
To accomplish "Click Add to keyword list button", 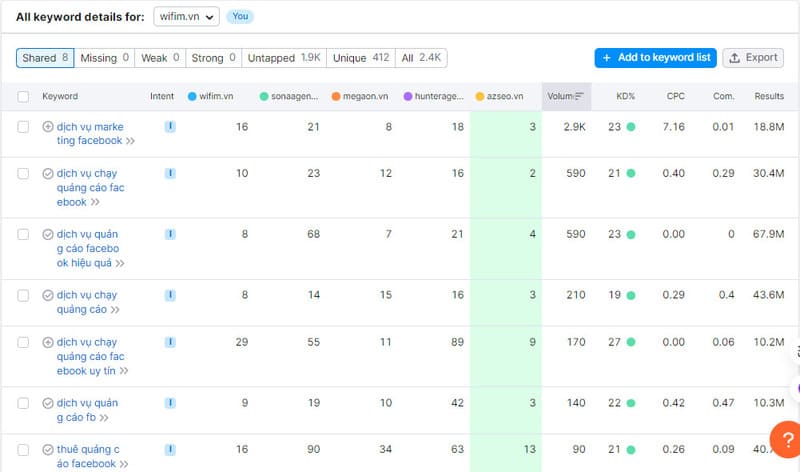I will (x=654, y=58).
